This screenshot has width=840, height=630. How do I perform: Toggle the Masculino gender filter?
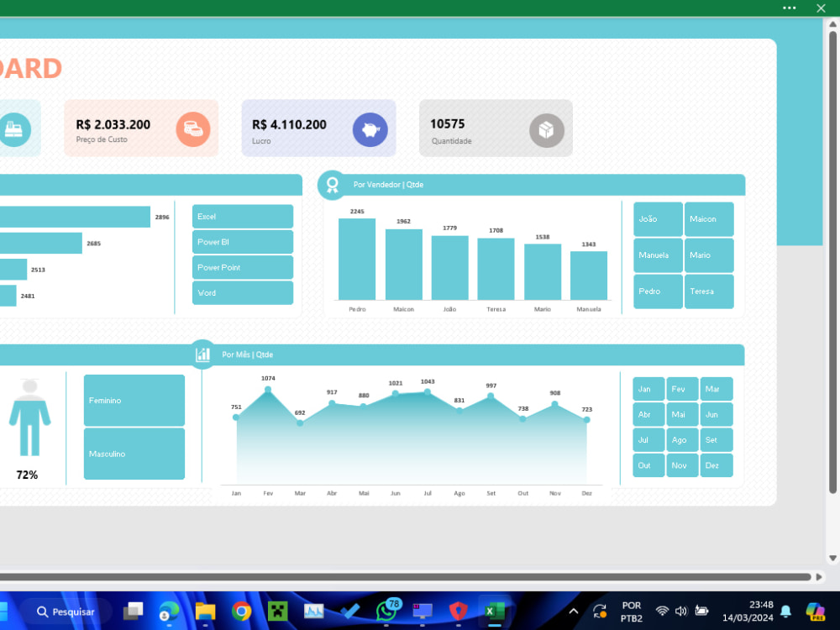pyautogui.click(x=134, y=454)
